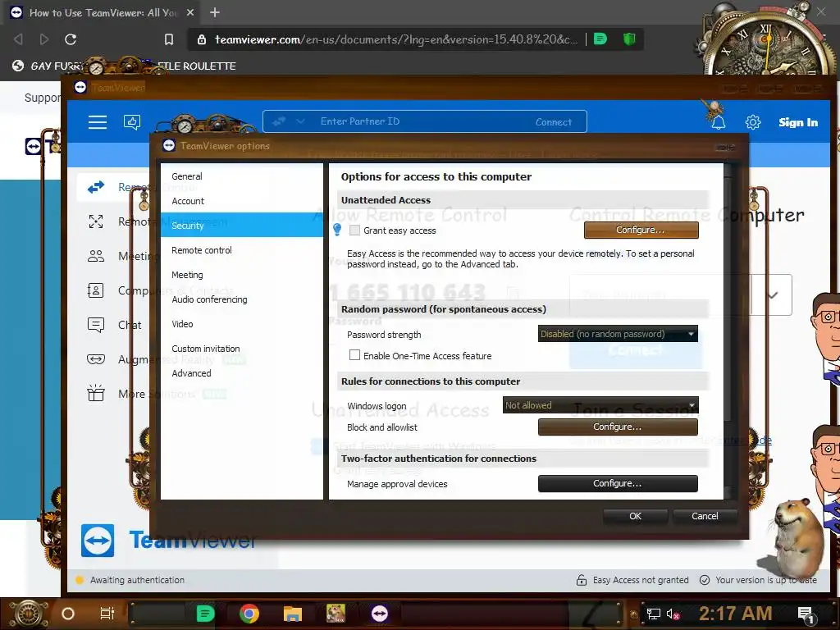Click the muted volume tray icon
The width and height of the screenshot is (840, 630).
pyautogui.click(x=673, y=614)
